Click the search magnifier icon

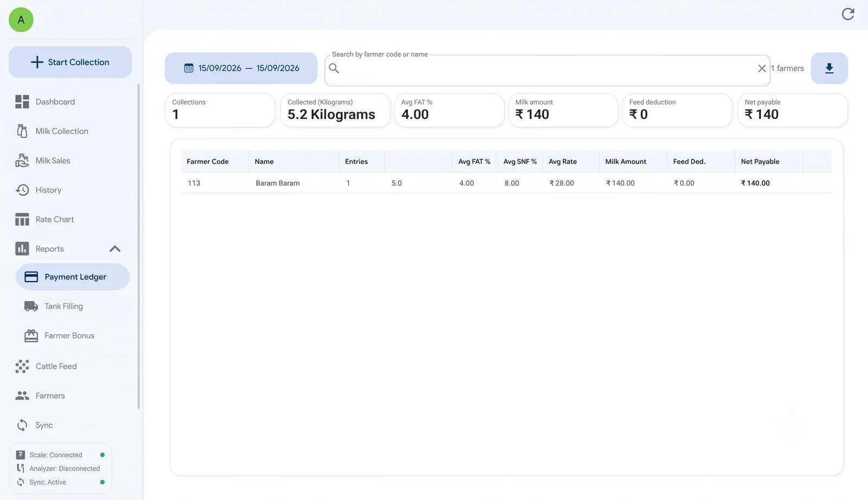334,68
